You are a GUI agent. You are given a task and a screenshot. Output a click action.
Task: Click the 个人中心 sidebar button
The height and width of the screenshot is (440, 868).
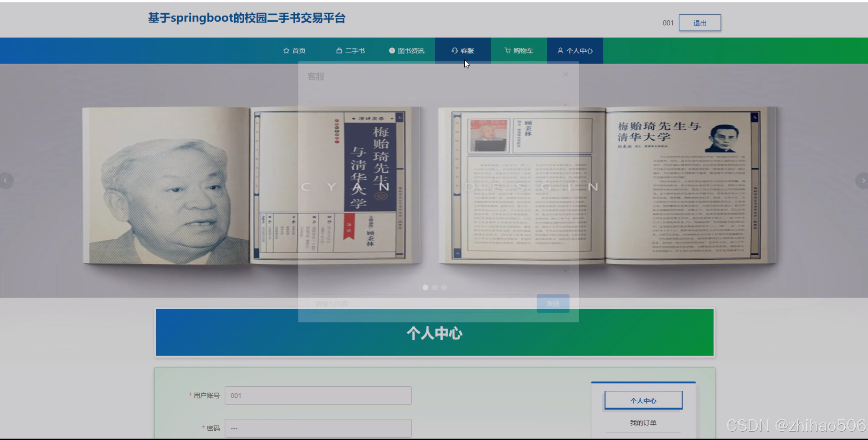click(x=643, y=400)
